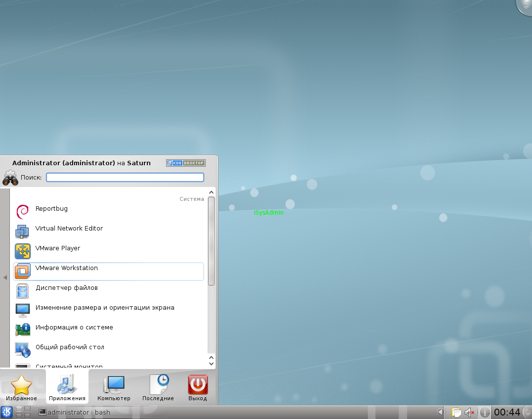Image resolution: width=532 pixels, height=419 pixels.
Task: Launch Reportbug
Action: coord(51,208)
